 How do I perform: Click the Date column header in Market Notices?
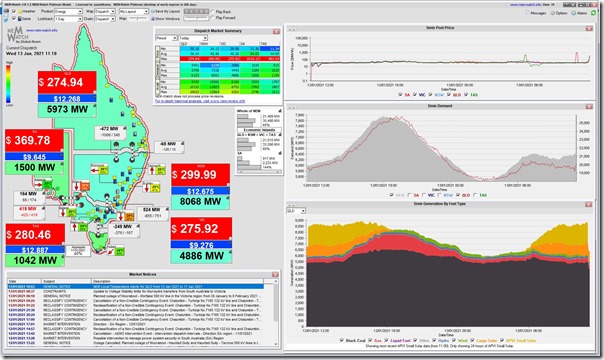tap(24, 281)
